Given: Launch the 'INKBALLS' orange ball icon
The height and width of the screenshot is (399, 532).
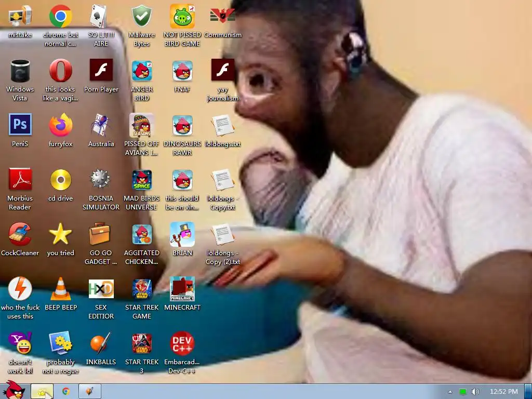Looking at the screenshot, I should click(x=101, y=343).
